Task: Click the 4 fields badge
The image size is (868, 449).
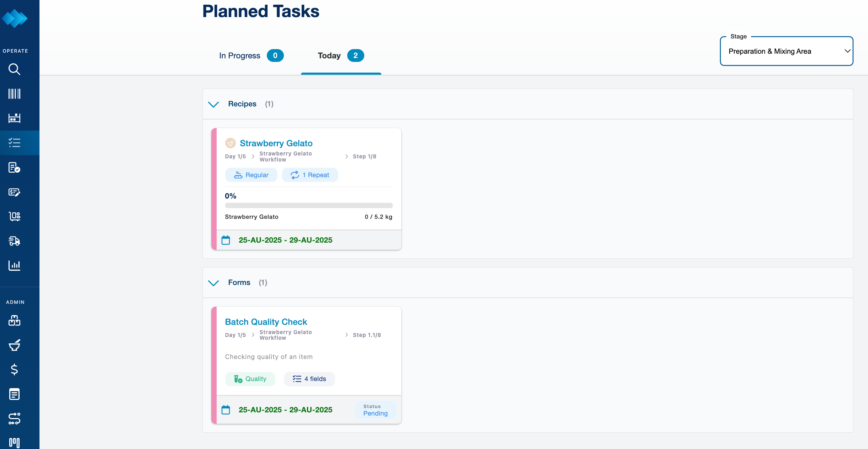Action: pyautogui.click(x=309, y=379)
